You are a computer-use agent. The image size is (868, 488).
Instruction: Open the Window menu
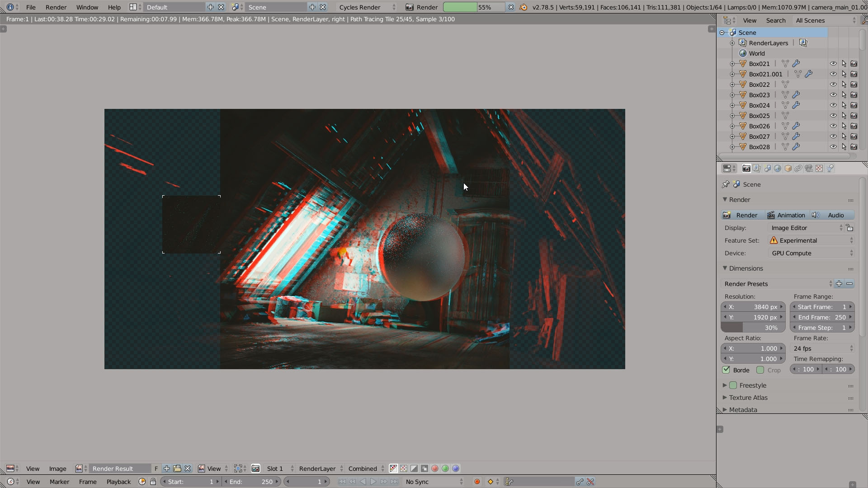[x=87, y=7]
